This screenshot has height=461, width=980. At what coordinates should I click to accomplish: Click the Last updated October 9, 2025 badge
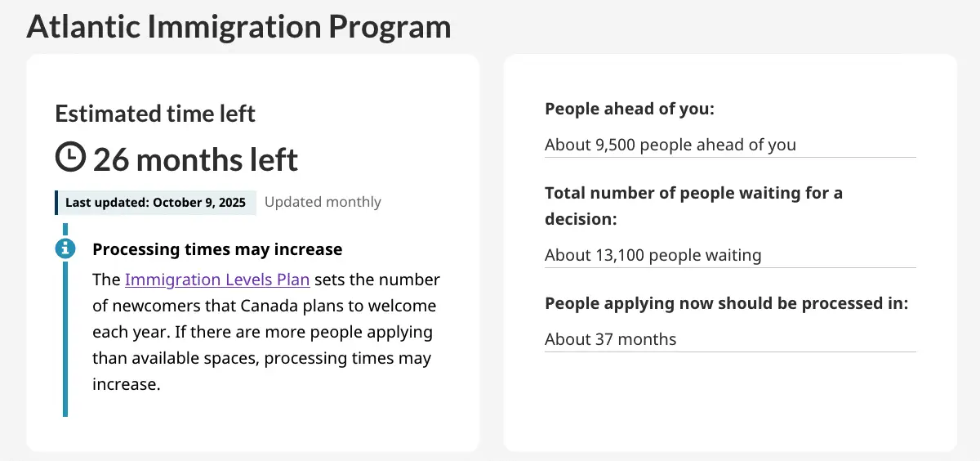[155, 203]
